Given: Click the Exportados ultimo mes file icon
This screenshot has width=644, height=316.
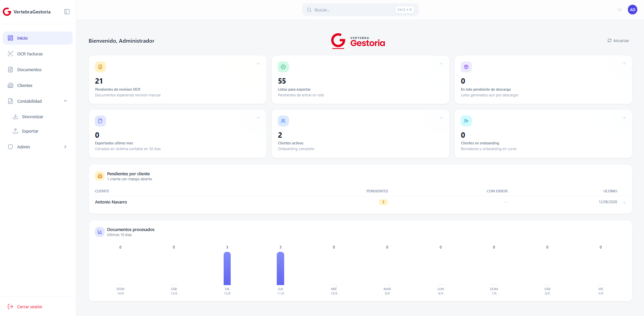Looking at the screenshot, I should (x=100, y=121).
